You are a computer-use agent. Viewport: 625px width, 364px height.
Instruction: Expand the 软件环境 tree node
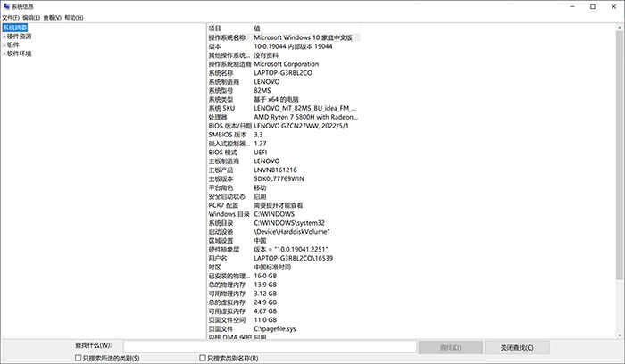4,54
